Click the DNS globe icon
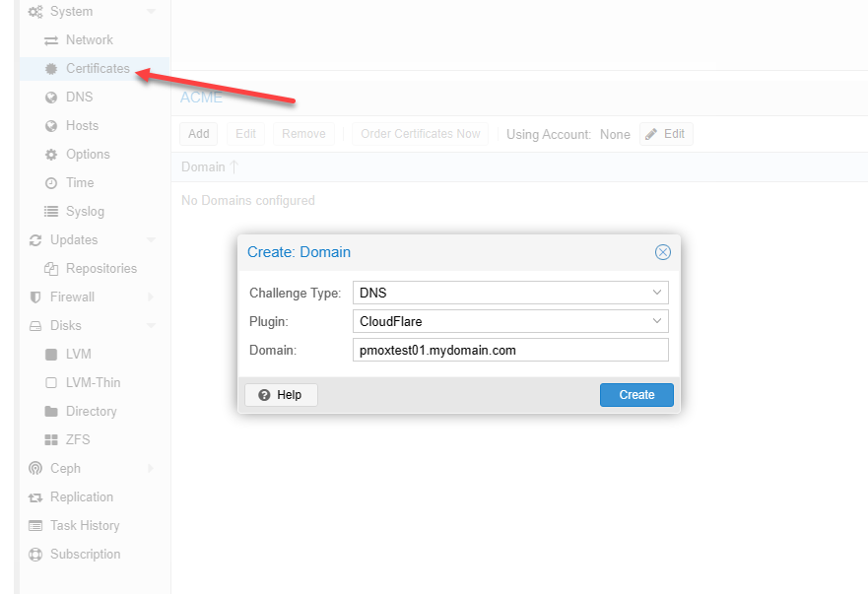Screen dimensions: 868x594 click(x=51, y=98)
